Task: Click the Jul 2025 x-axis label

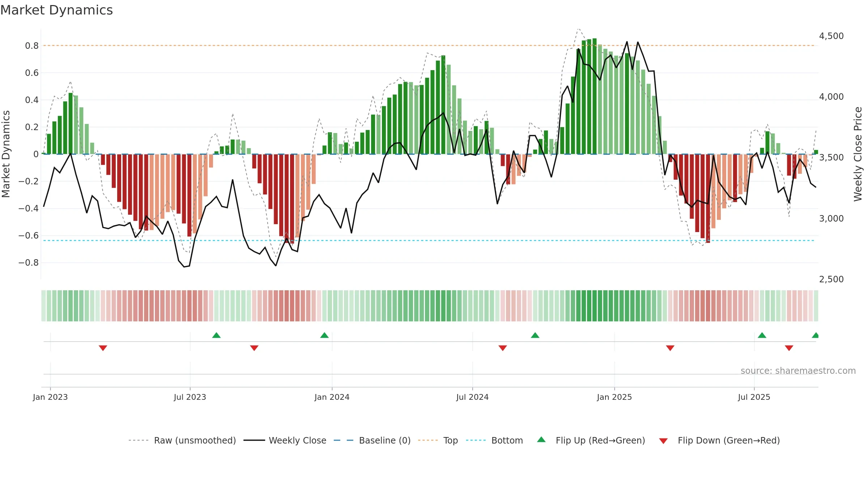Action: coord(754,397)
